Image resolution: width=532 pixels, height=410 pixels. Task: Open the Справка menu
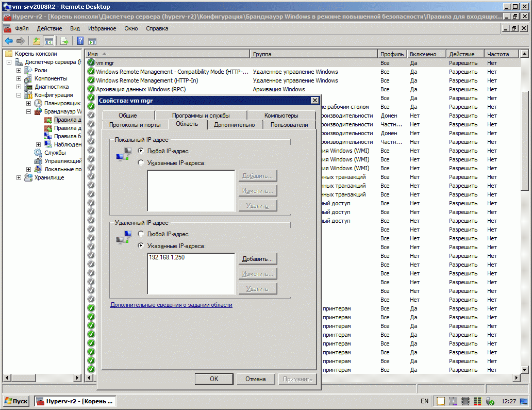pos(157,28)
